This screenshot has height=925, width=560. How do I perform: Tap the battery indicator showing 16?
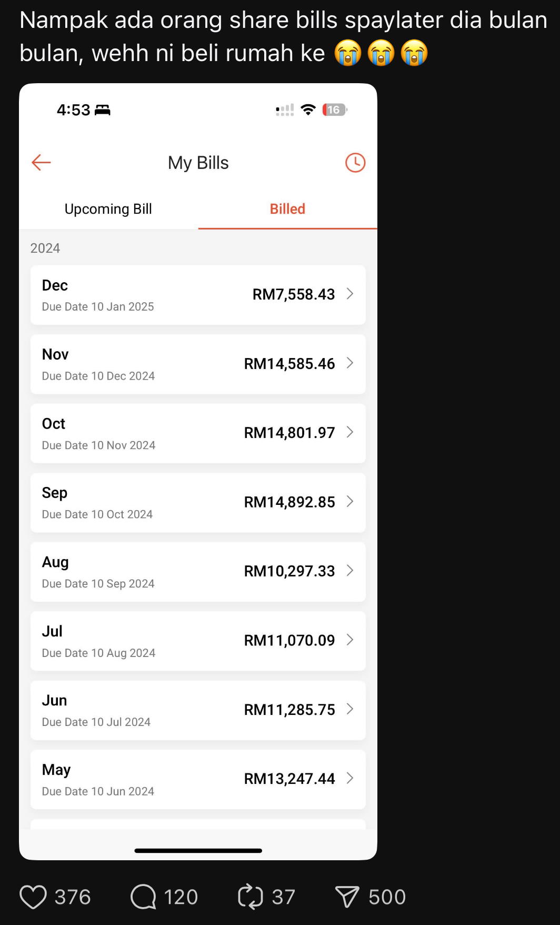click(335, 110)
